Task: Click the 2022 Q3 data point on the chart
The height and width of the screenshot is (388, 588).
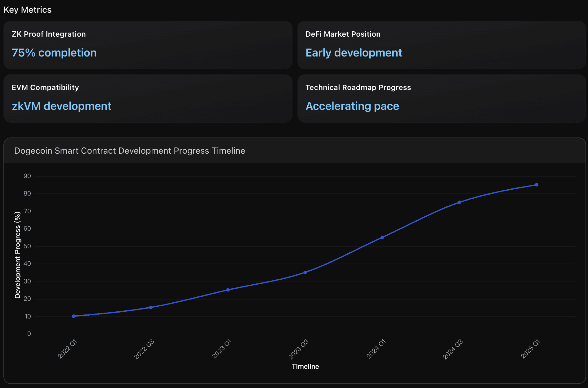Action: pyautogui.click(x=151, y=307)
